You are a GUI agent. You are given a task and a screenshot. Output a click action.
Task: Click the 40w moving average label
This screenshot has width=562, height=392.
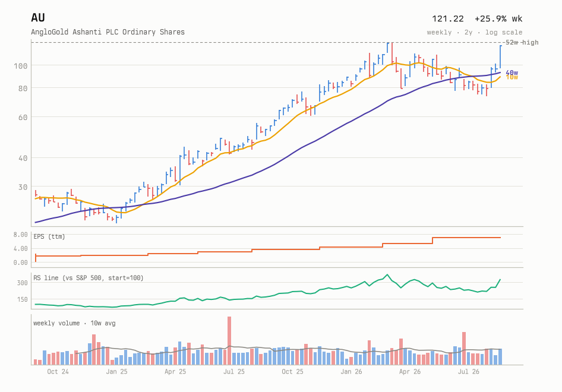click(x=512, y=72)
